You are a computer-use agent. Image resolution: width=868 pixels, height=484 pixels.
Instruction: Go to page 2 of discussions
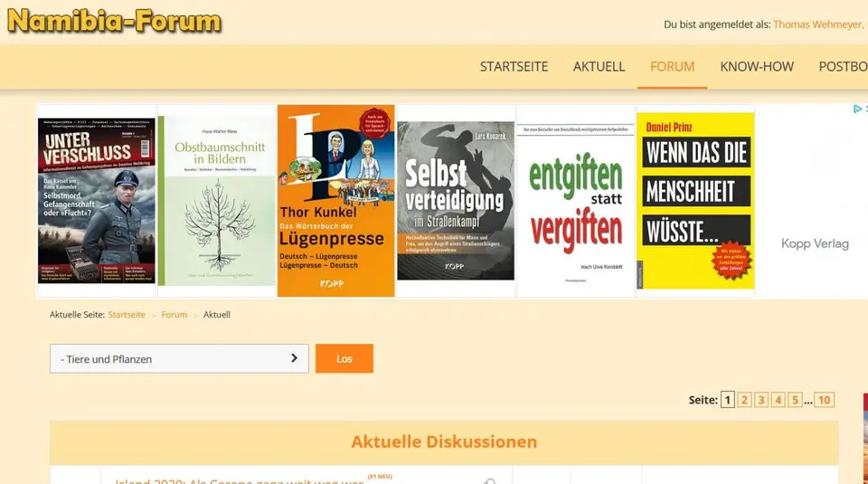coord(744,400)
